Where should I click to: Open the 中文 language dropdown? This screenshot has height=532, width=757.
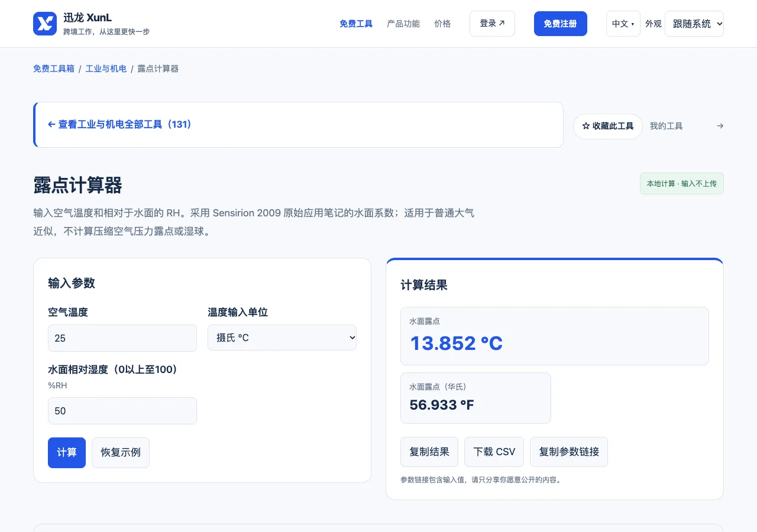[x=623, y=24]
